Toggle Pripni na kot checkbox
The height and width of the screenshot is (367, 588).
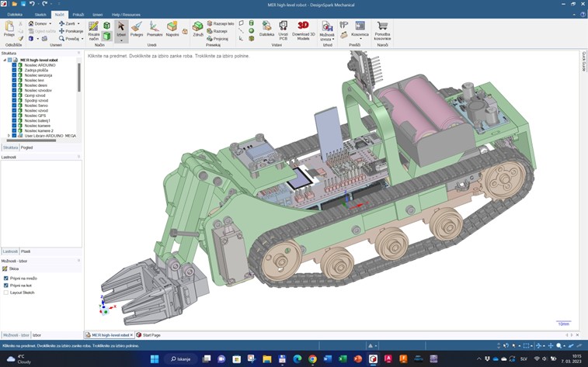click(6, 286)
